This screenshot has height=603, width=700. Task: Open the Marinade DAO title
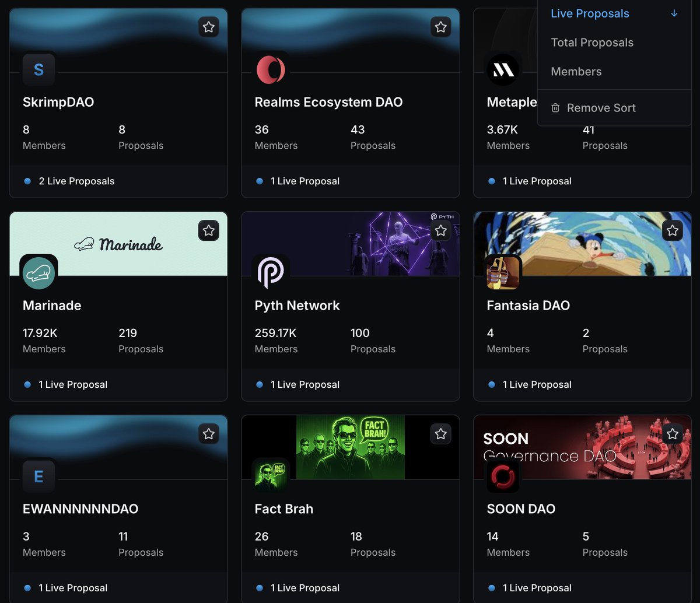[x=52, y=306]
